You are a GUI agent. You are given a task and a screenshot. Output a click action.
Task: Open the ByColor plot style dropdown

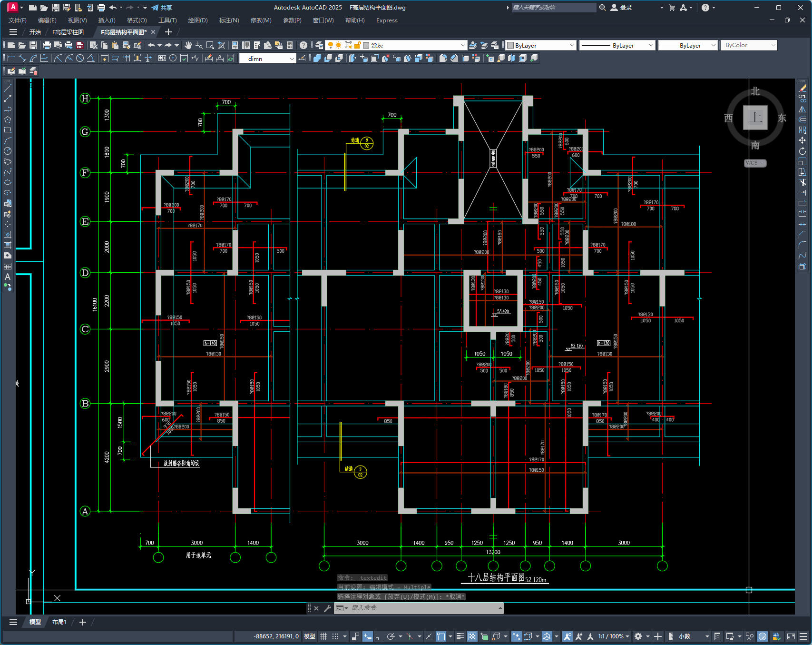tap(749, 45)
